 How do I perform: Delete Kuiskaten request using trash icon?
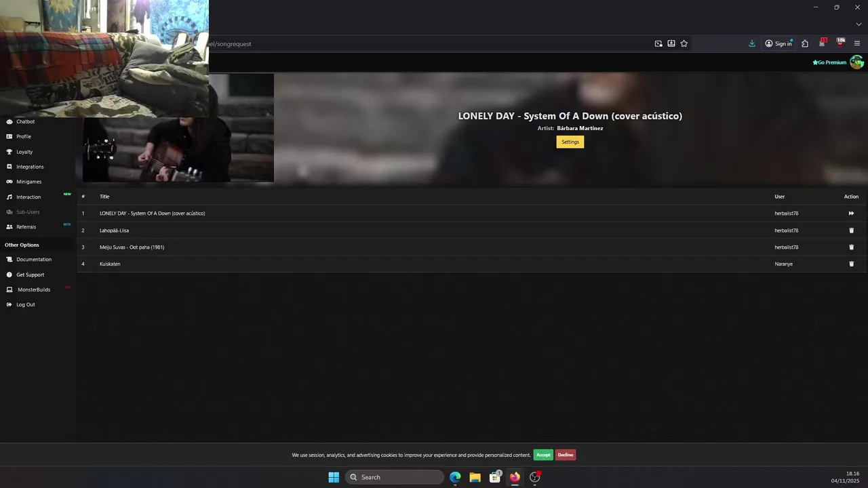pos(852,264)
